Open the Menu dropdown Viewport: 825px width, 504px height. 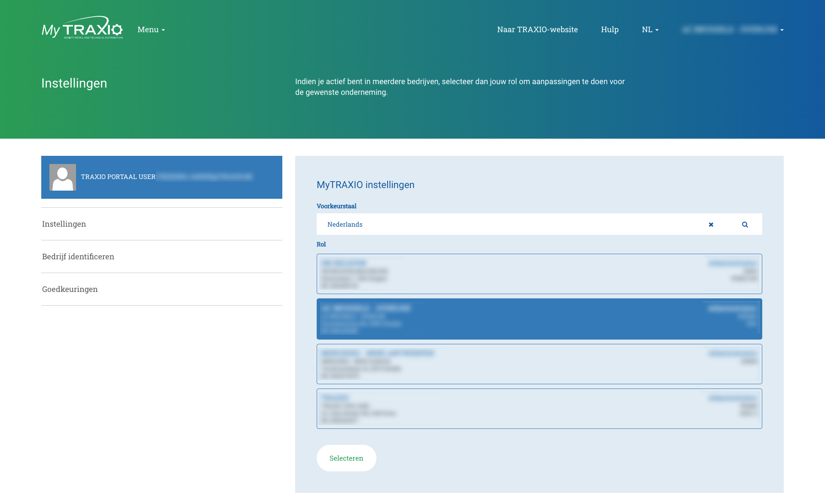[x=151, y=30]
